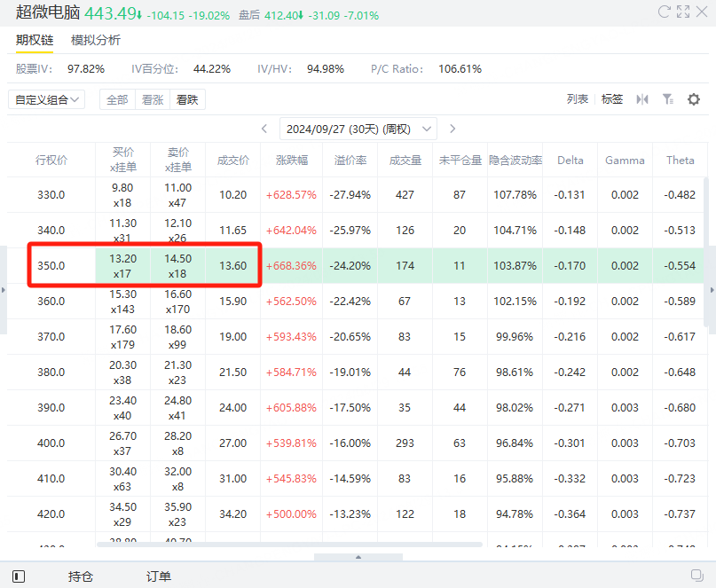Screen dimensions: 716x588
Task: Close the options chain window
Action: click(x=702, y=12)
